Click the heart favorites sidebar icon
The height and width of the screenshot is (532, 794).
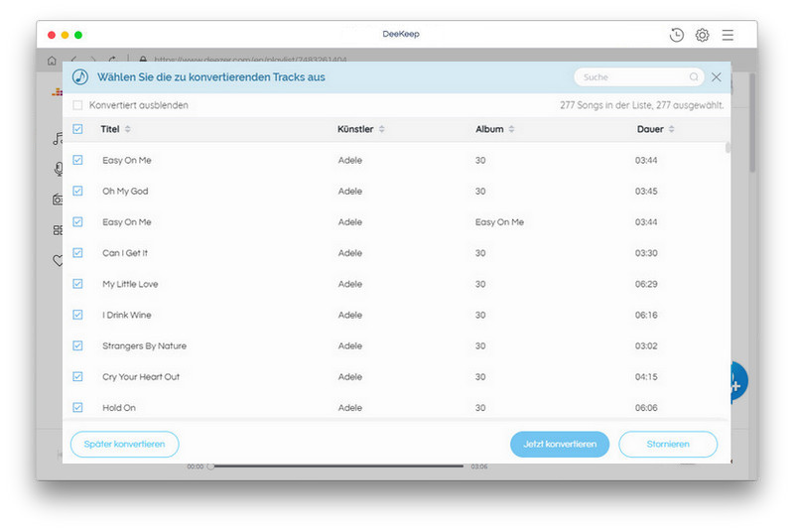tap(58, 261)
